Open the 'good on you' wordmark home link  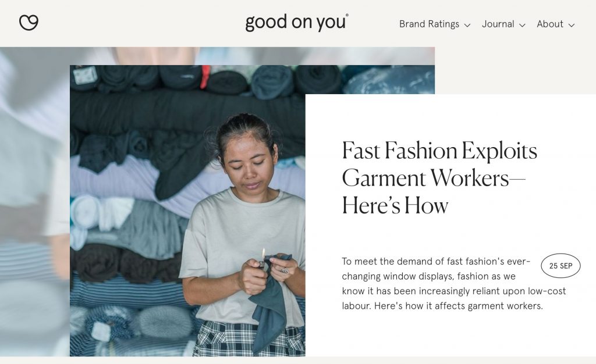297,23
